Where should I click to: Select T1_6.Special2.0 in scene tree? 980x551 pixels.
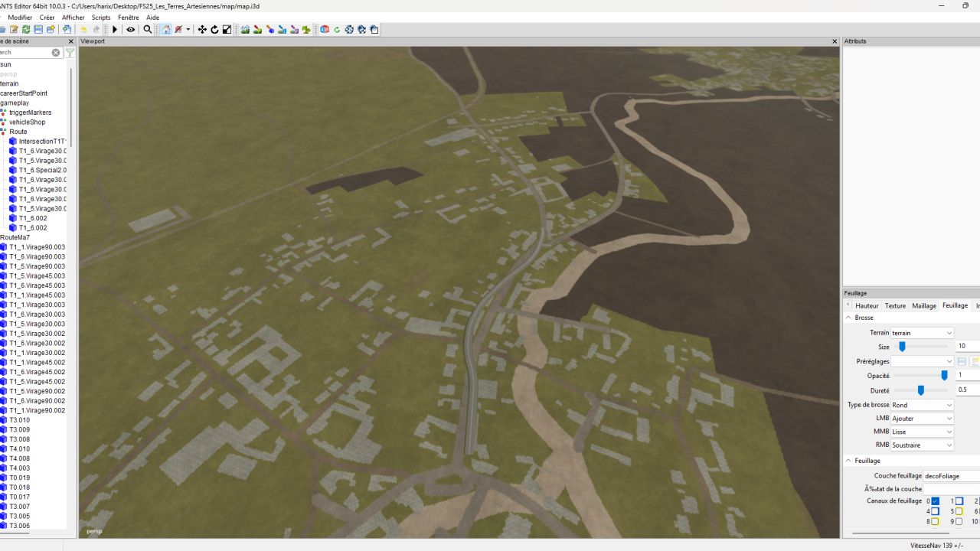tap(43, 170)
